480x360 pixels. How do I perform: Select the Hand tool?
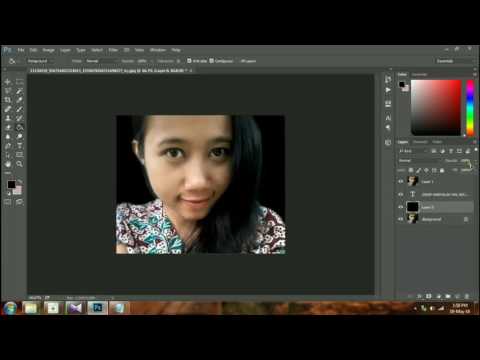click(7, 164)
